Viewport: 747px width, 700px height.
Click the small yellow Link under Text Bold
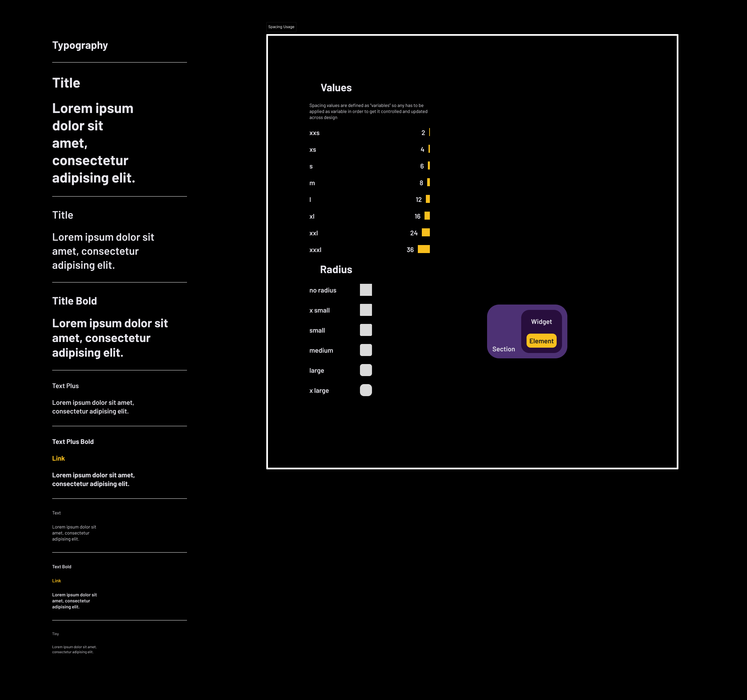pos(56,581)
